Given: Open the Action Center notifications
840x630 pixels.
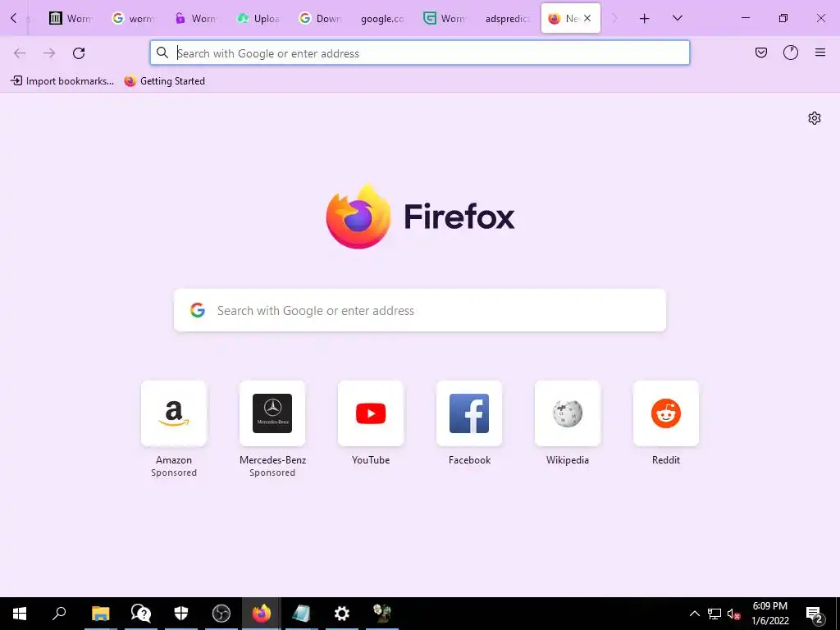Looking at the screenshot, I should tap(815, 614).
